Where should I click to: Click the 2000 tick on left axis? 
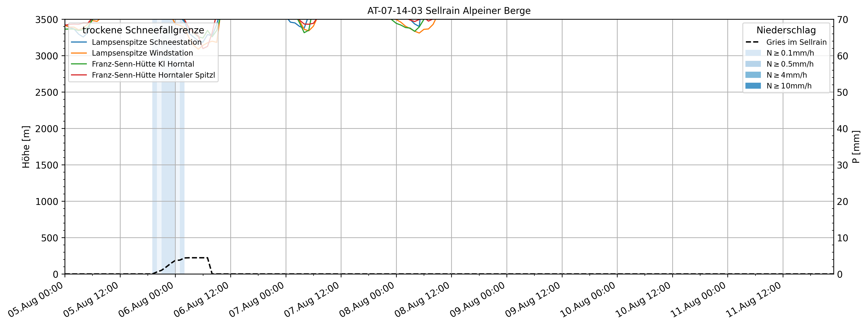coord(47,129)
